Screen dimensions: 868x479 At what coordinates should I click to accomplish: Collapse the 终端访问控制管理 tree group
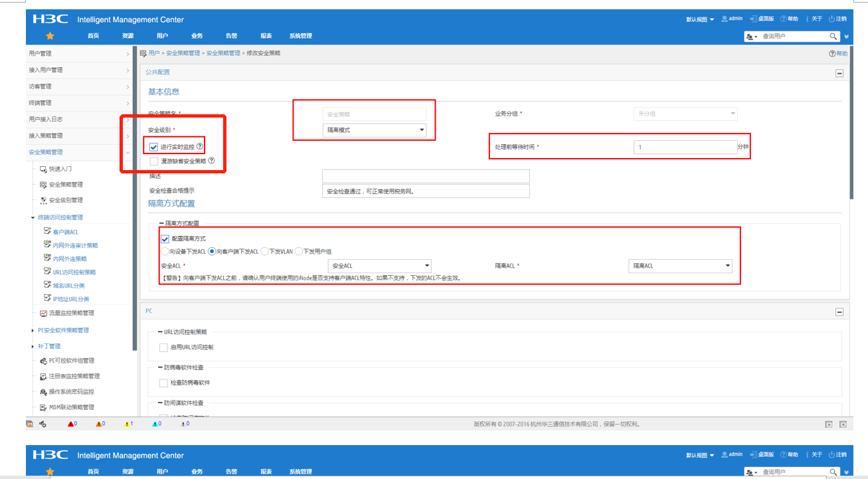tap(33, 218)
